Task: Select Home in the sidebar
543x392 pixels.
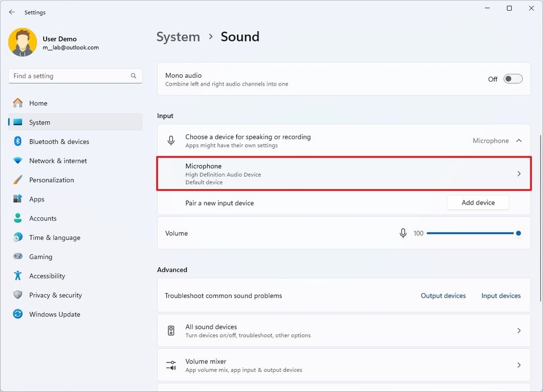Action: (39, 103)
